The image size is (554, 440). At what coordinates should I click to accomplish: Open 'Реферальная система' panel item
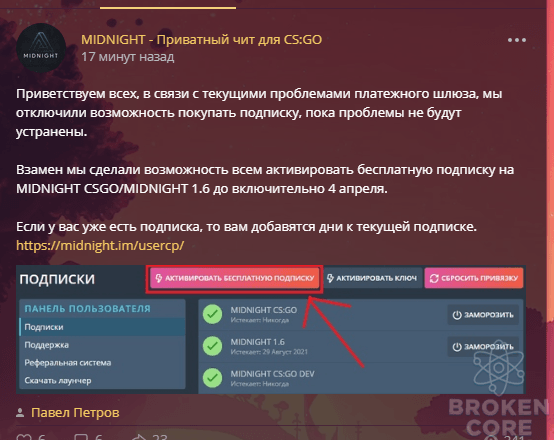(x=102, y=363)
